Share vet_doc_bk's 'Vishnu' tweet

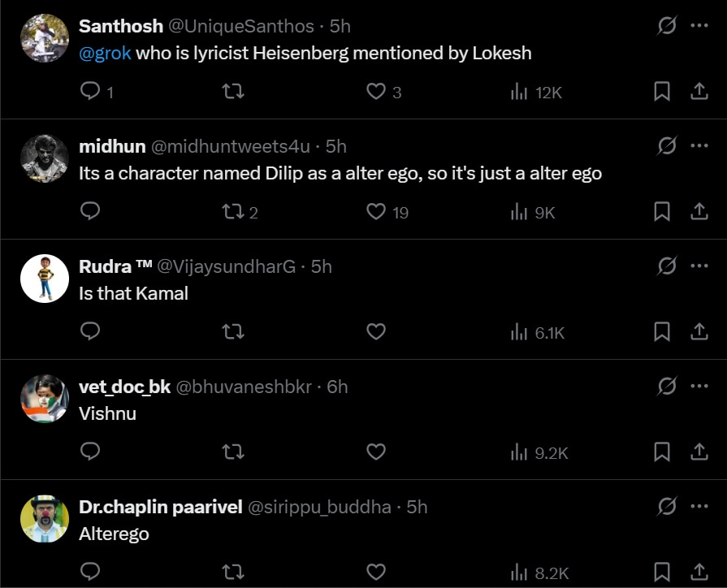tap(699, 452)
